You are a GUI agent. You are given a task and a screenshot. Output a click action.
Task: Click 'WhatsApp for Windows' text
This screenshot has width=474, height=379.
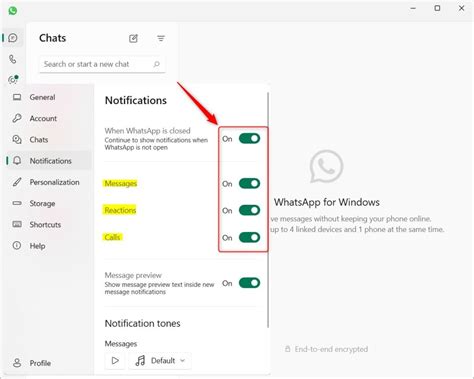pos(327,202)
